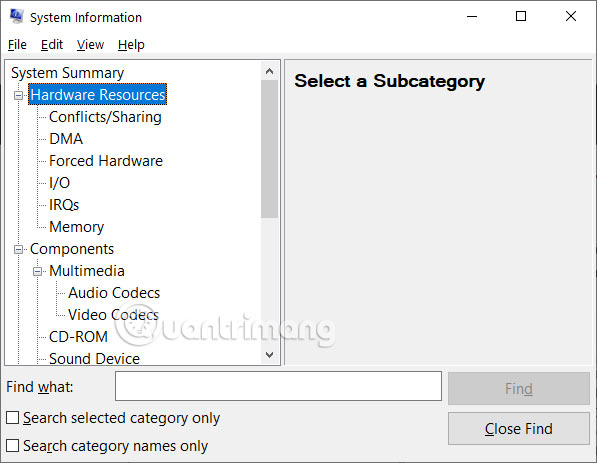597x463 pixels.
Task: Enable Search category names only checkbox
Action: (x=13, y=445)
